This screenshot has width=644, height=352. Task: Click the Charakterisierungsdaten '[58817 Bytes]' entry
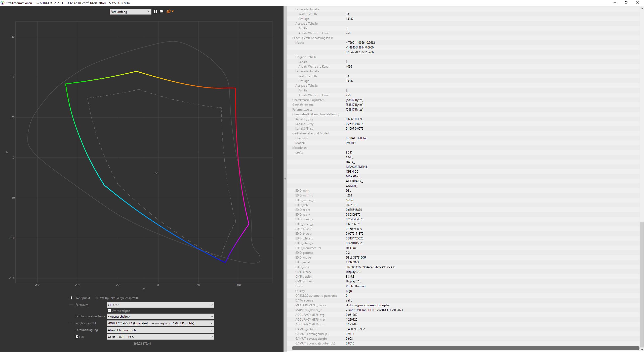pos(354,100)
